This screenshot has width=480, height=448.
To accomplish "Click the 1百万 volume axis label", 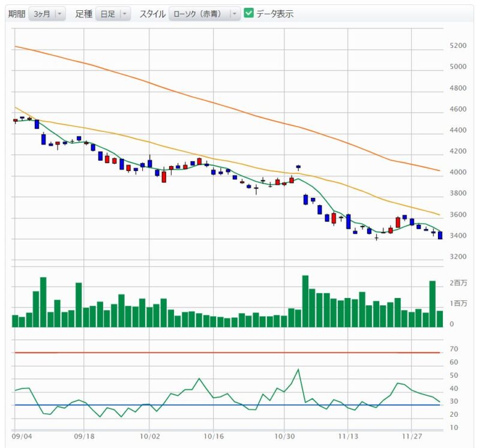I will 458,303.
